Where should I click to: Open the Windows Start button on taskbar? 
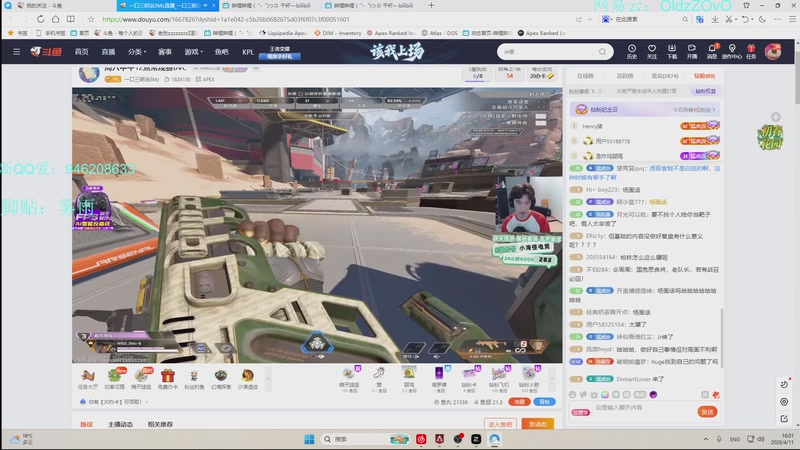tap(309, 439)
